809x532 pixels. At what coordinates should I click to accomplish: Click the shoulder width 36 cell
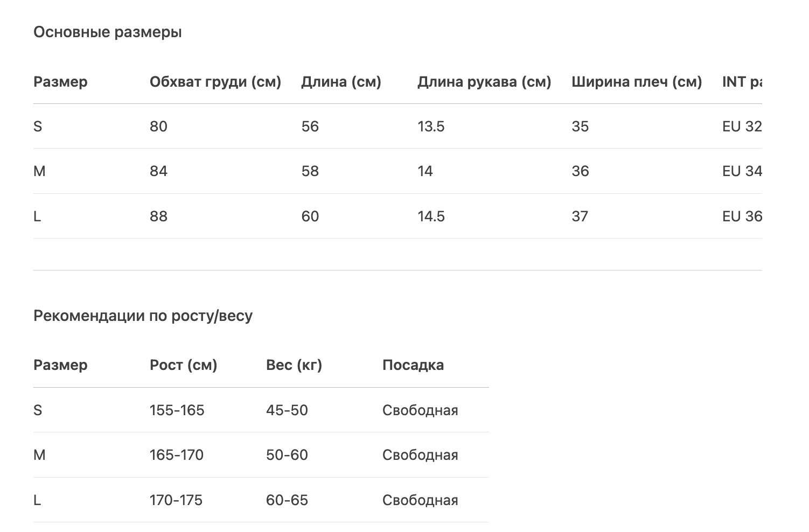point(580,171)
